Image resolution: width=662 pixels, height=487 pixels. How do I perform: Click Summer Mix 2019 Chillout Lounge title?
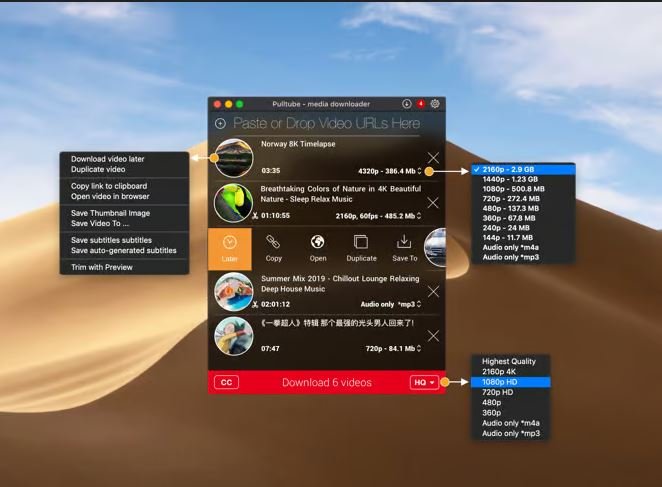tap(340, 284)
